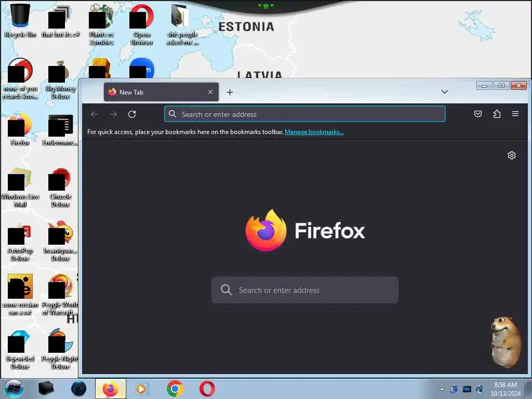Focus the top address bar field
Viewport: 532px width, 399px height.
pos(304,114)
